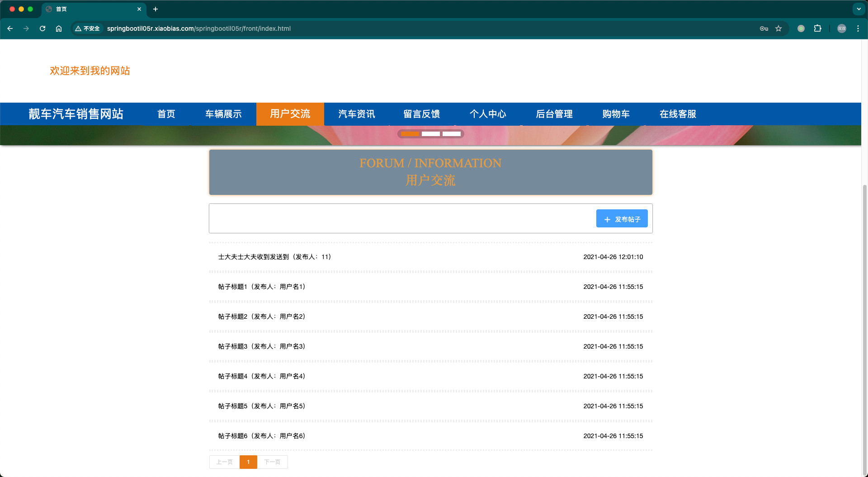
Task: Click the 靓车汽车销售网站 site title
Action: pos(76,114)
